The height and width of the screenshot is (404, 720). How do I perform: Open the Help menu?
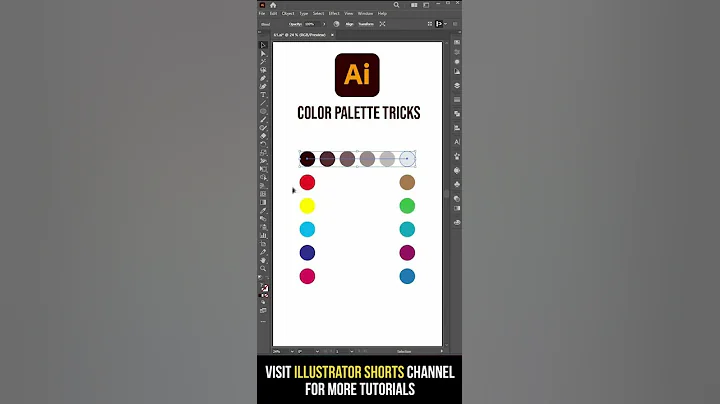[x=382, y=13]
